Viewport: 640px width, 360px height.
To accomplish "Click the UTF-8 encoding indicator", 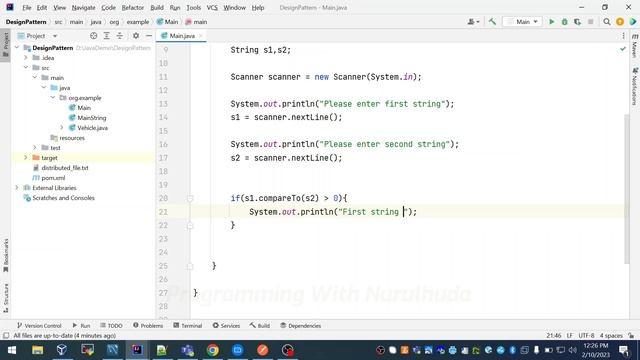I will [x=586, y=336].
